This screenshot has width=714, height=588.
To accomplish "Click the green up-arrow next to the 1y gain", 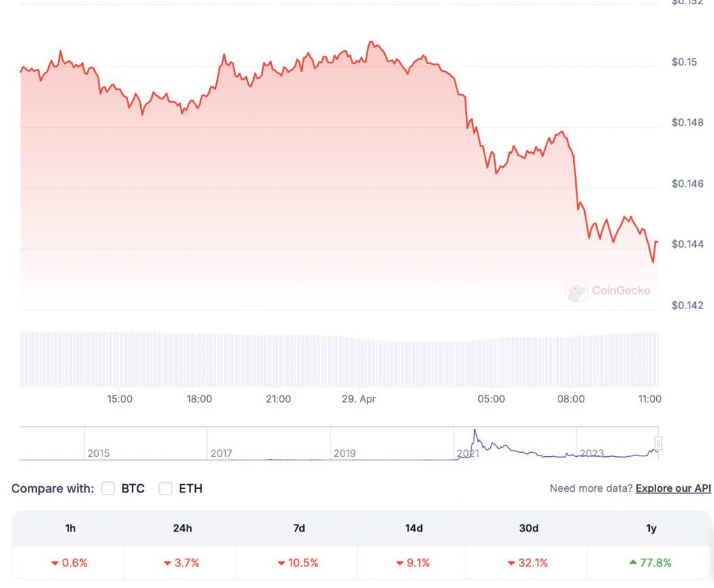I will (x=632, y=563).
